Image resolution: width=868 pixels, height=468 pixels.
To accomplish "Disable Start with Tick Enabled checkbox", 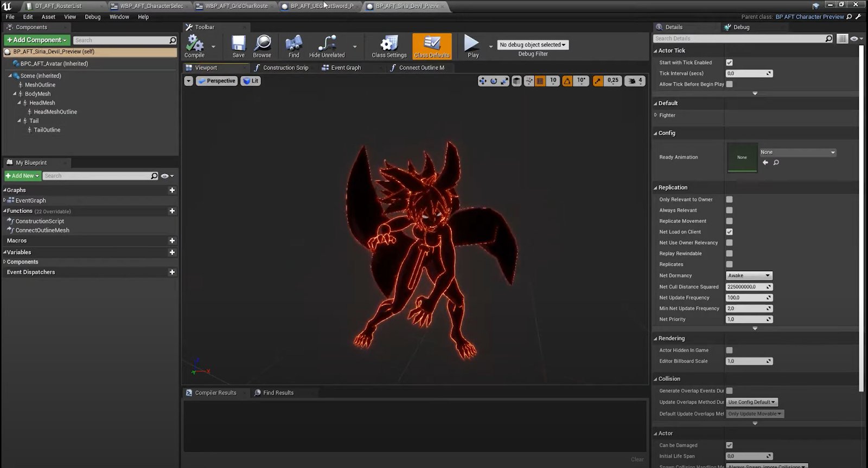I will pos(729,62).
